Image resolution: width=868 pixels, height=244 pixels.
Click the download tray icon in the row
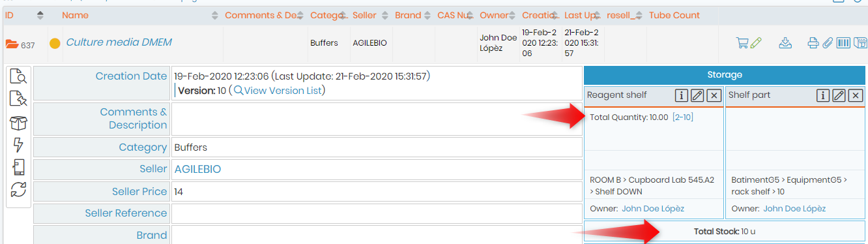(x=785, y=43)
